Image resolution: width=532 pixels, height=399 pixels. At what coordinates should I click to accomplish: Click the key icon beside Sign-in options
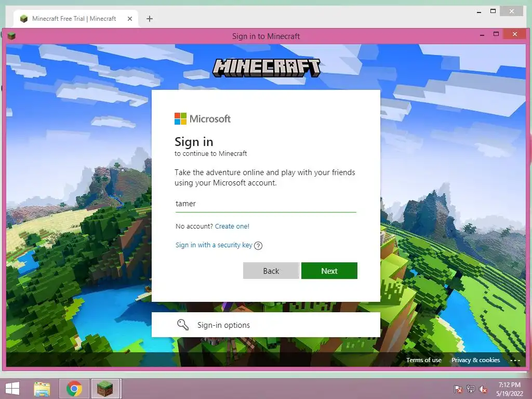pyautogui.click(x=183, y=325)
